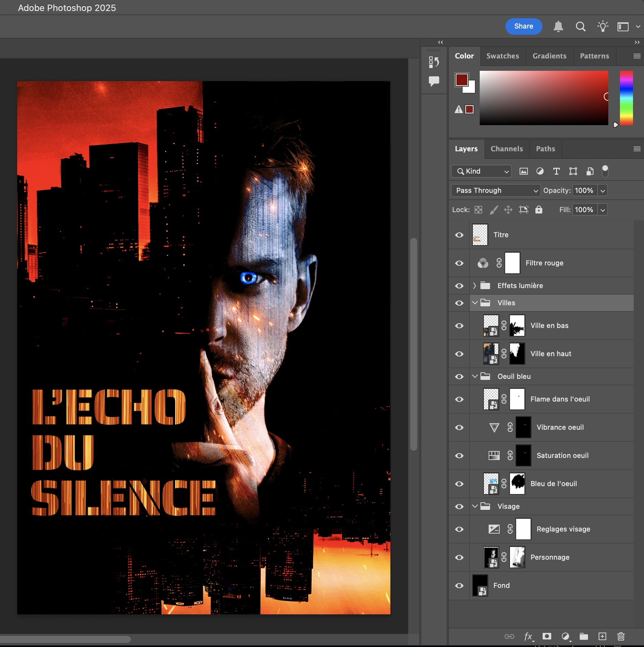Collapse the Villes group

click(x=475, y=303)
